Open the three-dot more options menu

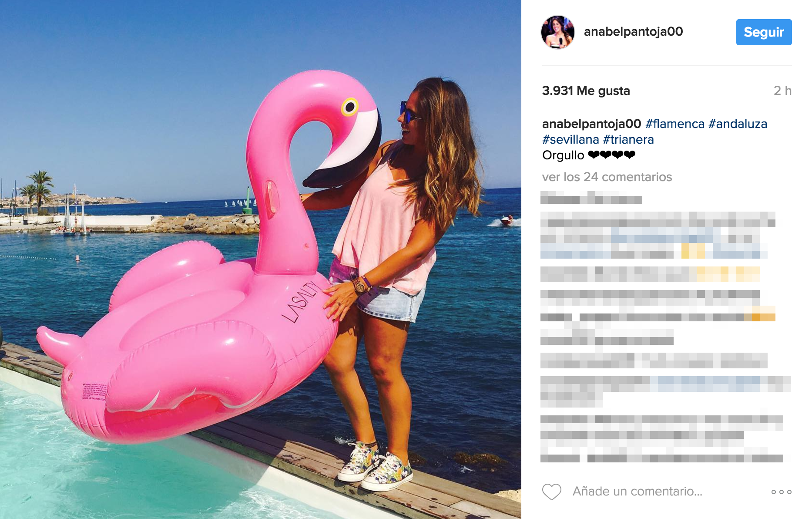point(781,492)
